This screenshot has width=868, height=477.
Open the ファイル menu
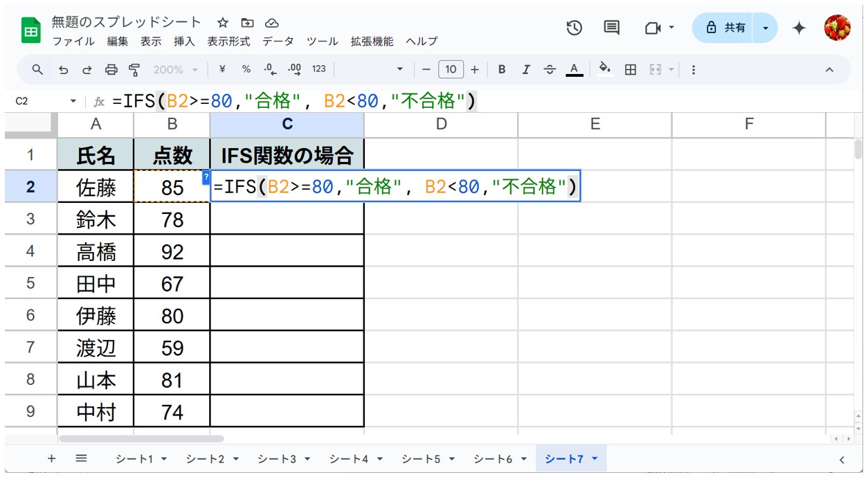point(73,42)
